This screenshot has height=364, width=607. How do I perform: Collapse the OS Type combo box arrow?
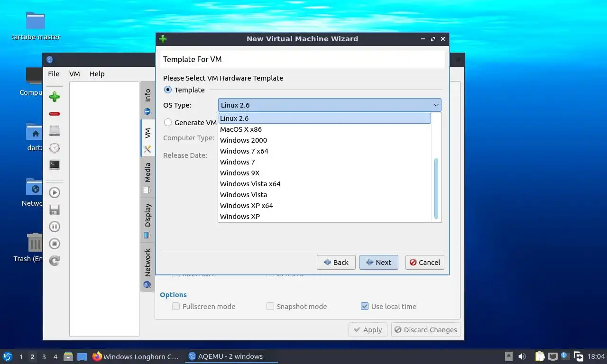coord(436,105)
